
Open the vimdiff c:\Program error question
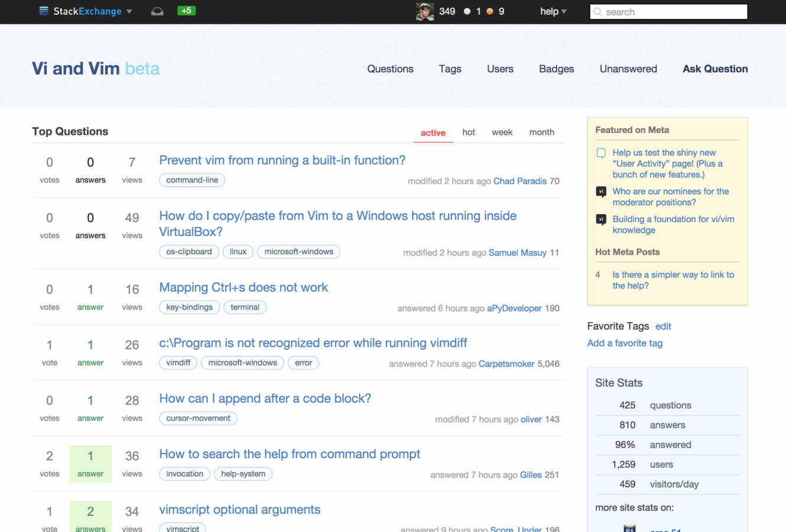(313, 343)
